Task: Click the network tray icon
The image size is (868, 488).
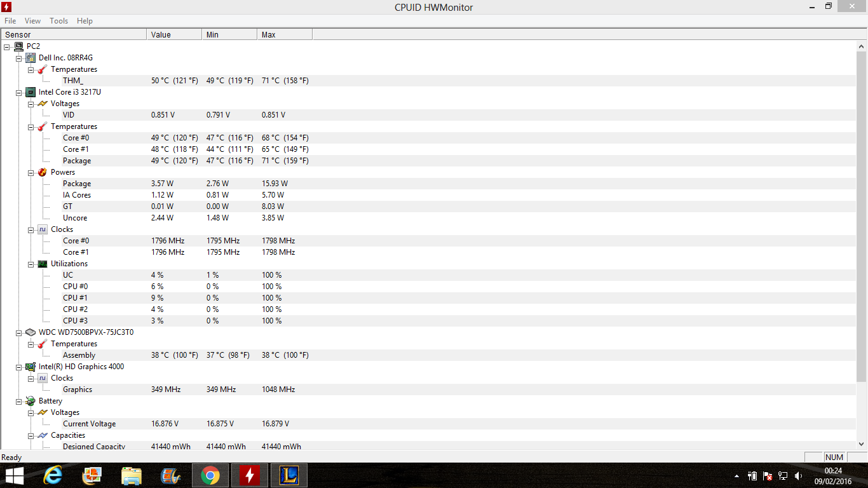Action: click(783, 476)
